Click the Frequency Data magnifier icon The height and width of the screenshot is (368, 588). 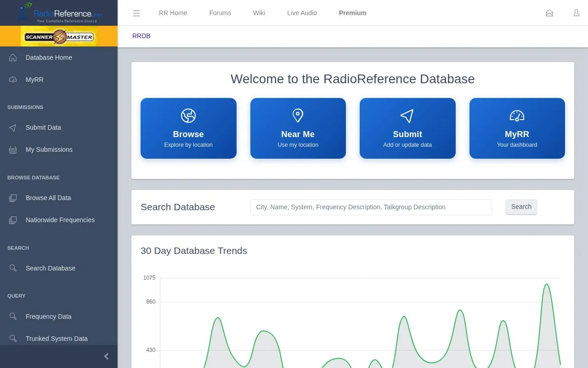click(13, 316)
